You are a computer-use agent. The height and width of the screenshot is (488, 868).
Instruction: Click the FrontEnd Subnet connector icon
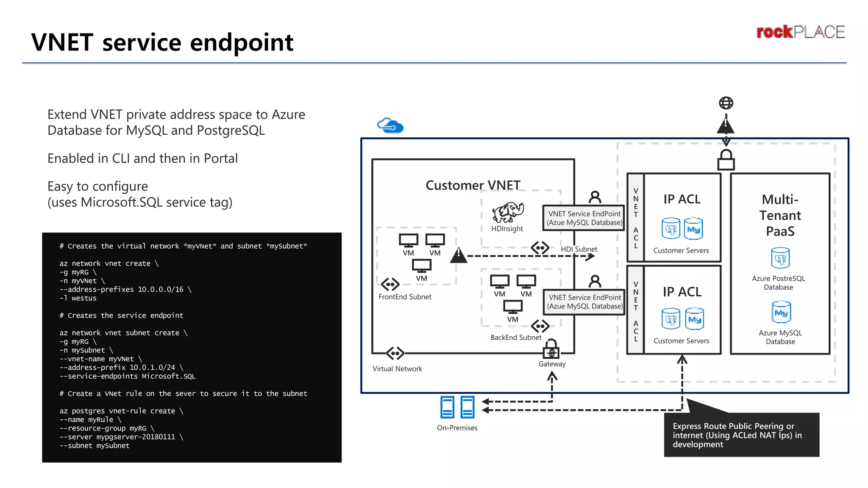coord(390,284)
